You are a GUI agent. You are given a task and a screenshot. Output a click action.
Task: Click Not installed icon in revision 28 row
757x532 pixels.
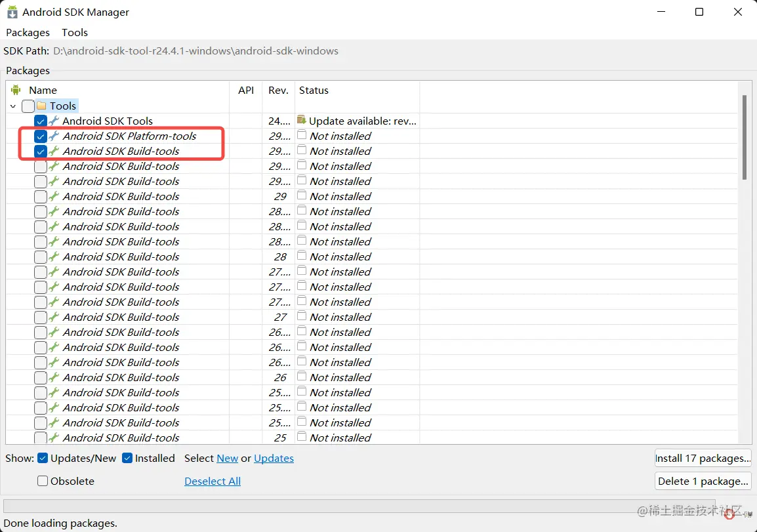[302, 255]
